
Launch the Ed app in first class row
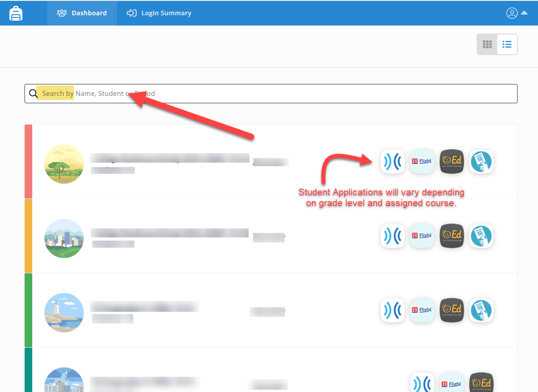point(452,161)
